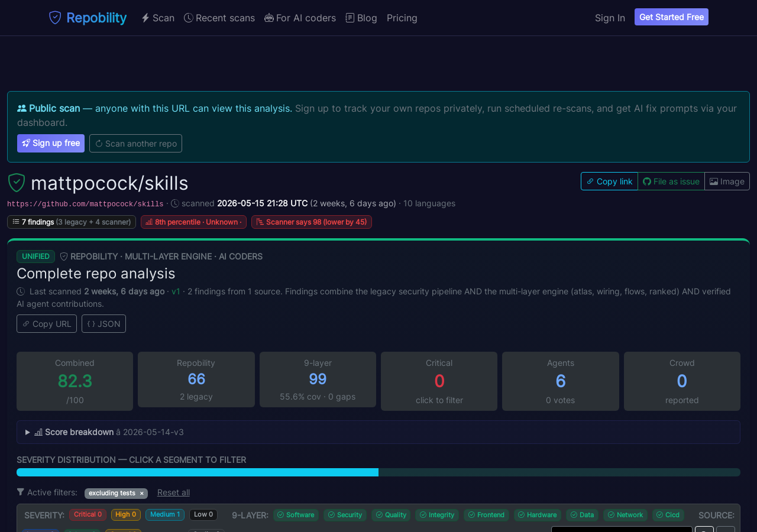This screenshot has height=532, width=757.
Task: Remove the excluding tests filter chip
Action: click(x=142, y=493)
